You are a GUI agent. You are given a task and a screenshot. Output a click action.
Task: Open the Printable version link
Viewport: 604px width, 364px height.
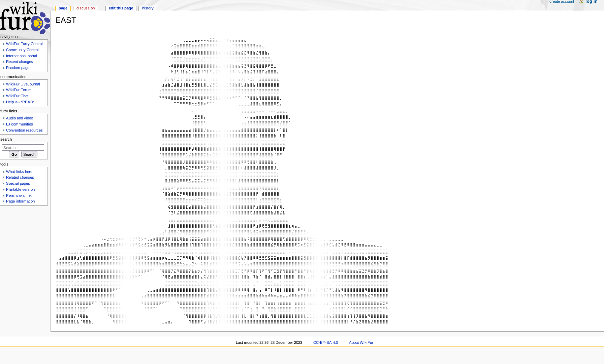pos(20,189)
